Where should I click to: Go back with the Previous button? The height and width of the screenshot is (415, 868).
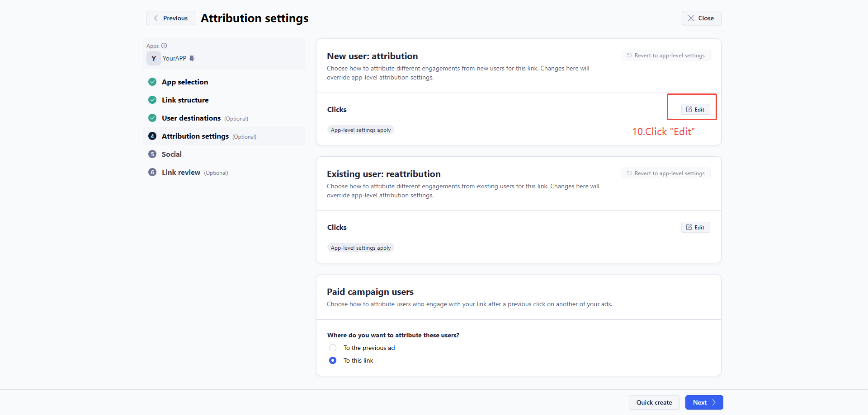point(171,18)
